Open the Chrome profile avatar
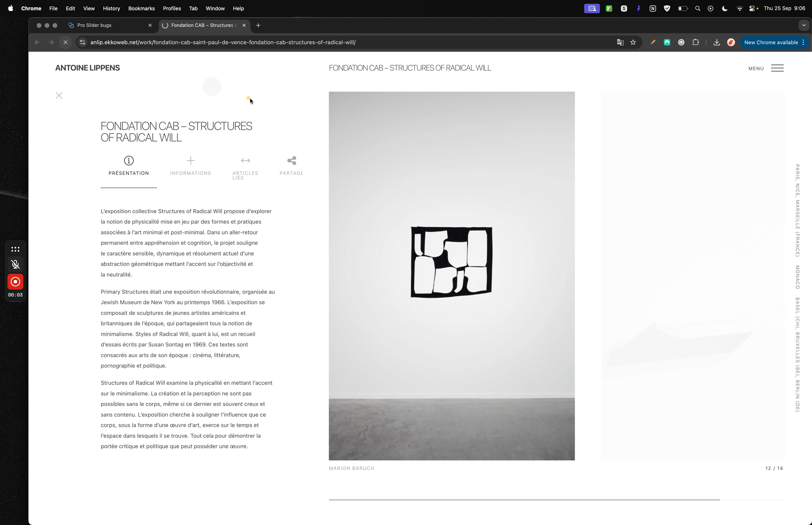The height and width of the screenshot is (525, 812). [731, 42]
